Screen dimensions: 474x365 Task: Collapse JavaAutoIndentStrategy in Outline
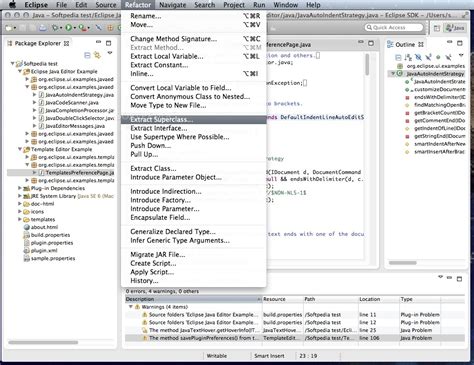(393, 73)
